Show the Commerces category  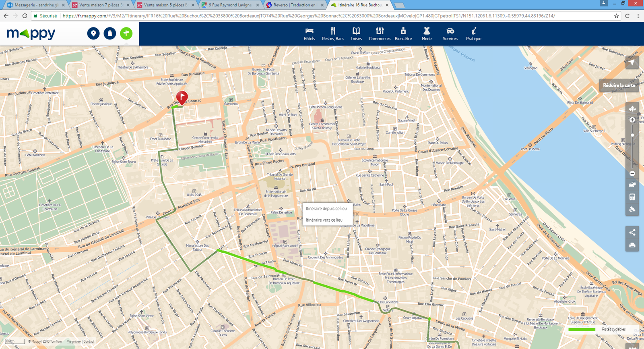[x=380, y=34]
